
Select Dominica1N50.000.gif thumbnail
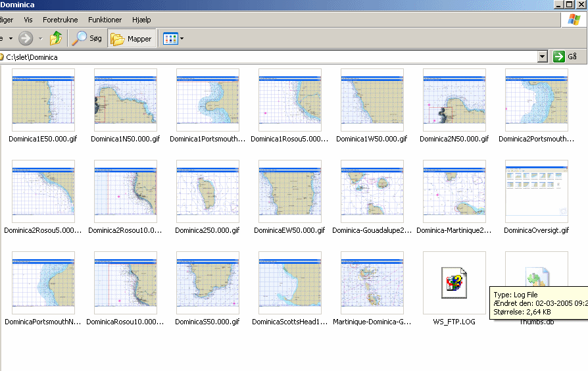tap(126, 100)
